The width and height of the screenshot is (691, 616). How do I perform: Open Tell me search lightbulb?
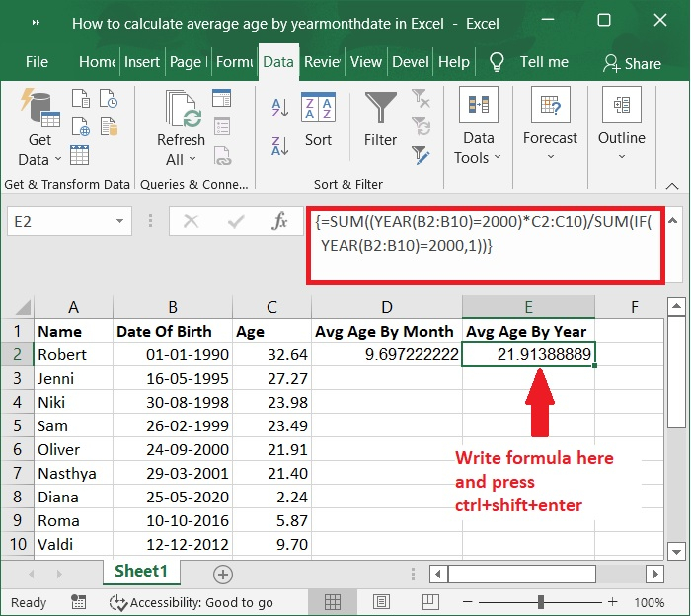[x=498, y=61]
